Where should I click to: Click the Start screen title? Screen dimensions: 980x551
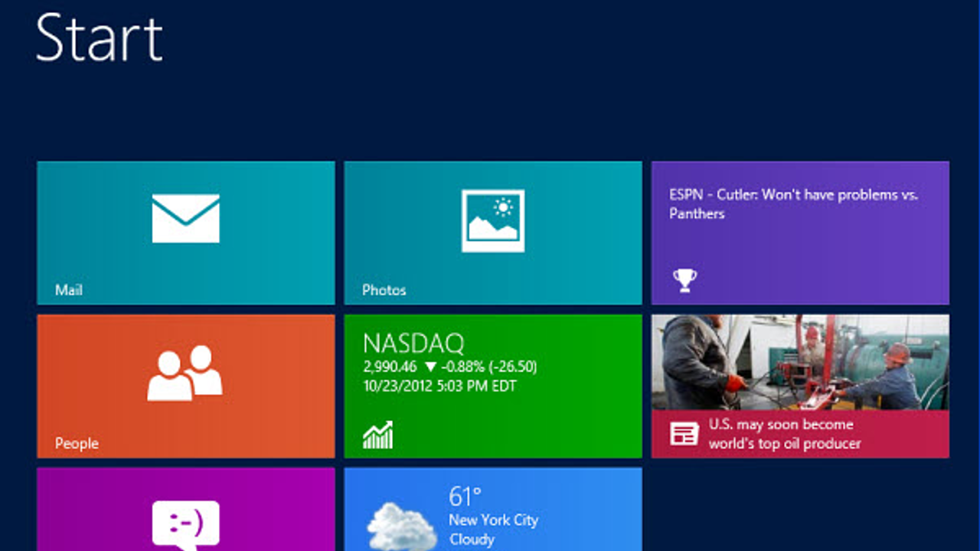point(100,38)
